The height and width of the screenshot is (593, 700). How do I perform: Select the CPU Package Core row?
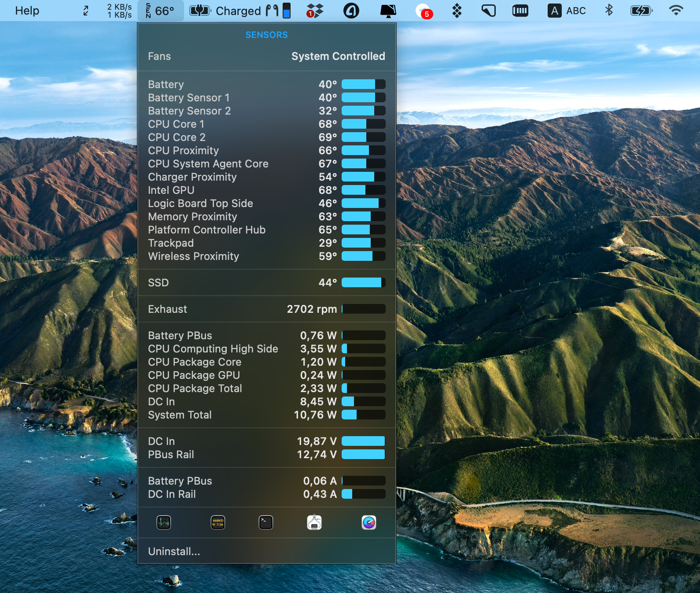[267, 362]
